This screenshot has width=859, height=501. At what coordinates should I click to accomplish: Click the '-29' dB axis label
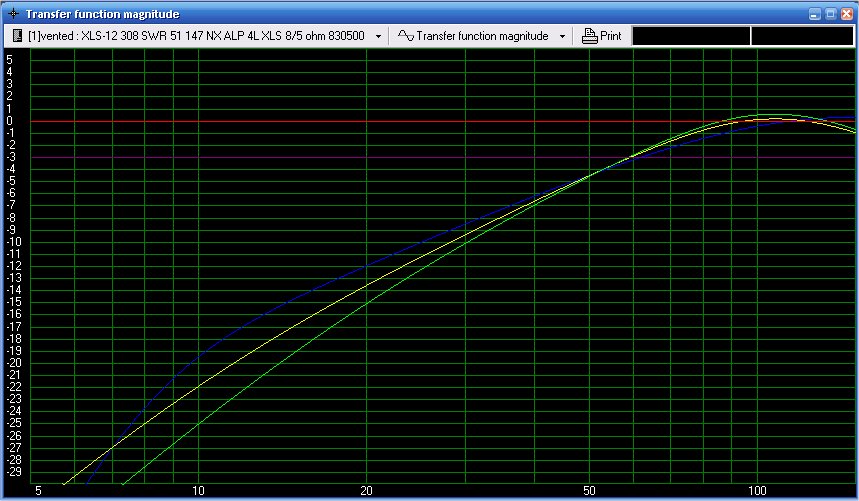[x=14, y=471]
